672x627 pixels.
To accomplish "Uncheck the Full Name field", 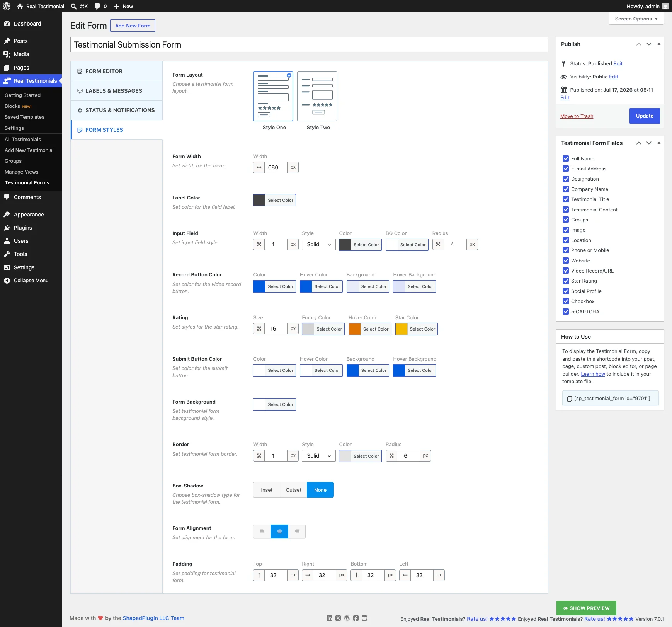I will [566, 158].
